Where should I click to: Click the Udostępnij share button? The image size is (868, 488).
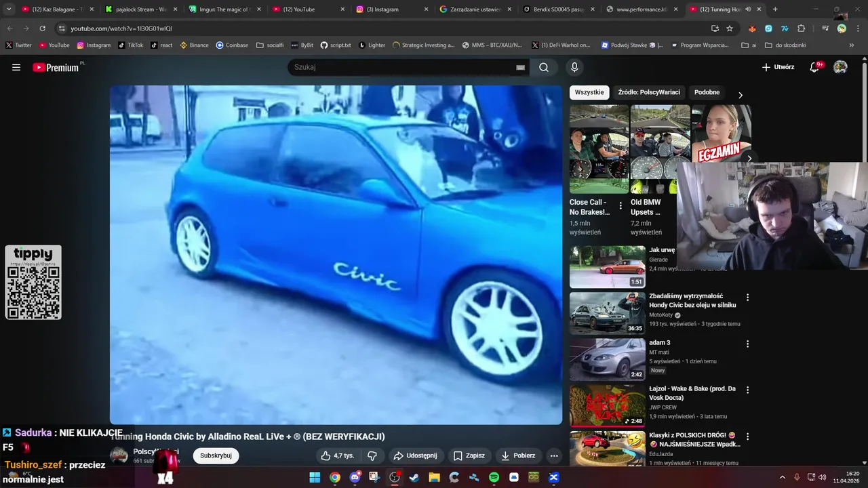tap(415, 455)
